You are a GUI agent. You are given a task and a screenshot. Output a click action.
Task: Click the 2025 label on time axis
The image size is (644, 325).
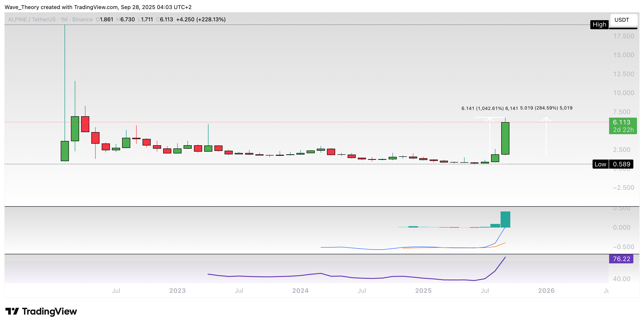coord(423,291)
